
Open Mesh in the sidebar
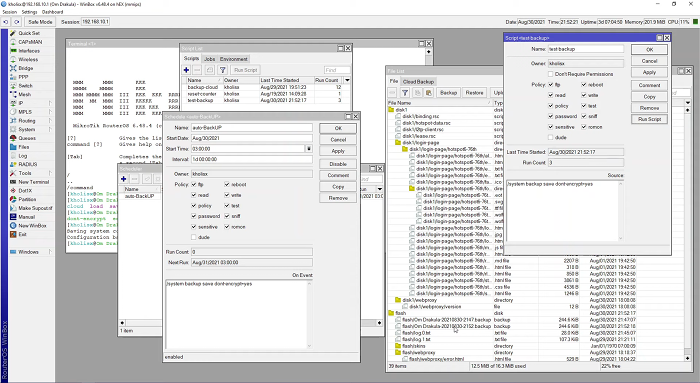[x=25, y=95]
